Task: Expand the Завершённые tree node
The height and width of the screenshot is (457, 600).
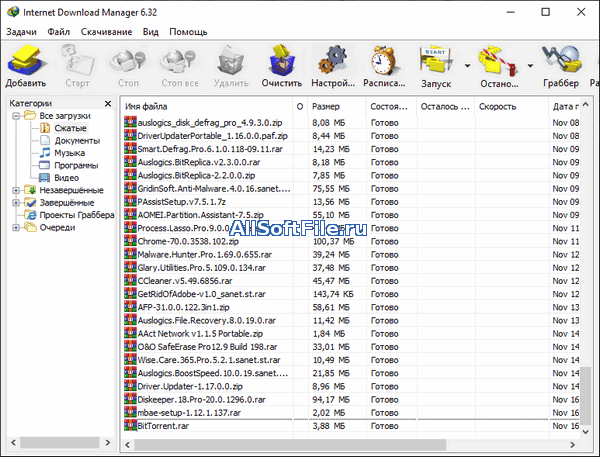Action: tap(16, 202)
